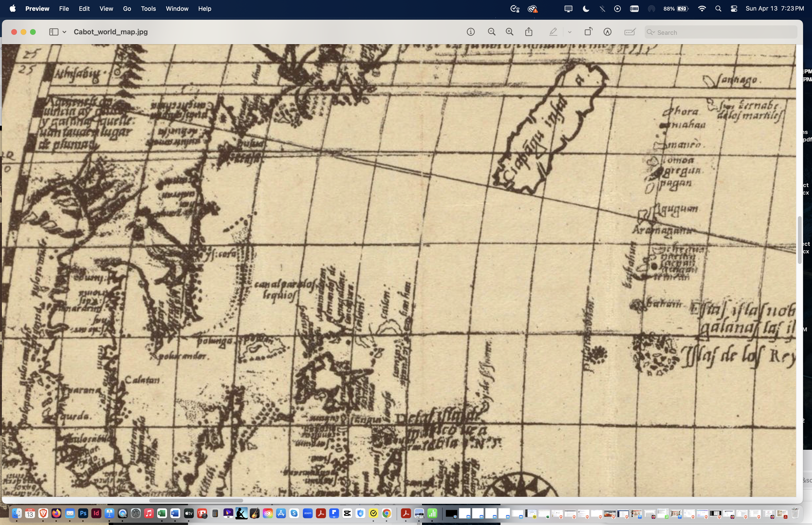Open Finder from the Dock

pyautogui.click(x=17, y=513)
